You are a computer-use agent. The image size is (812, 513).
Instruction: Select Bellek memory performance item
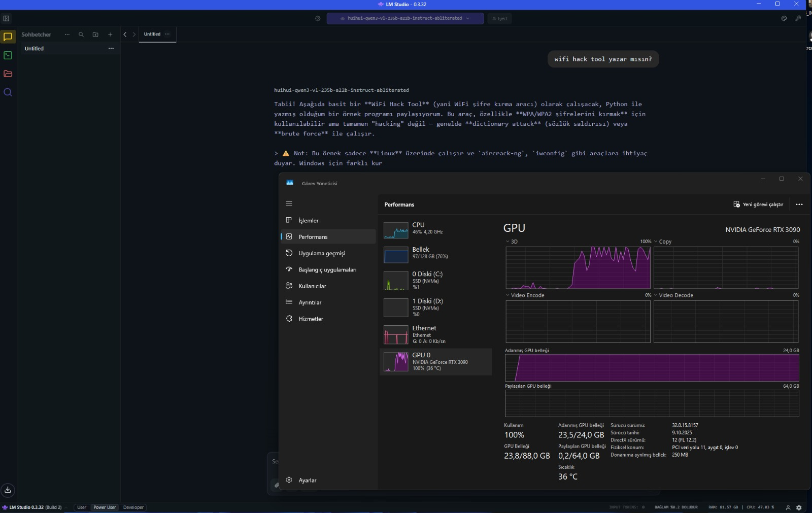[x=435, y=255]
